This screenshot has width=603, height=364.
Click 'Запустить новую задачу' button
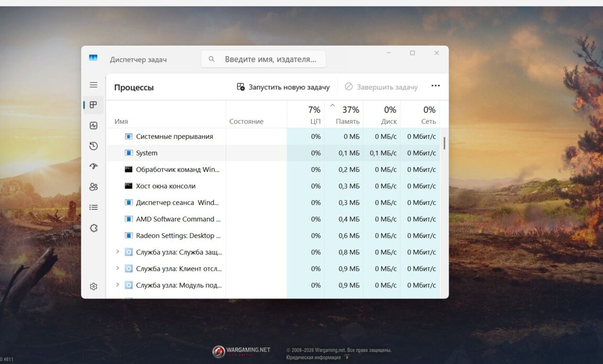(x=283, y=87)
